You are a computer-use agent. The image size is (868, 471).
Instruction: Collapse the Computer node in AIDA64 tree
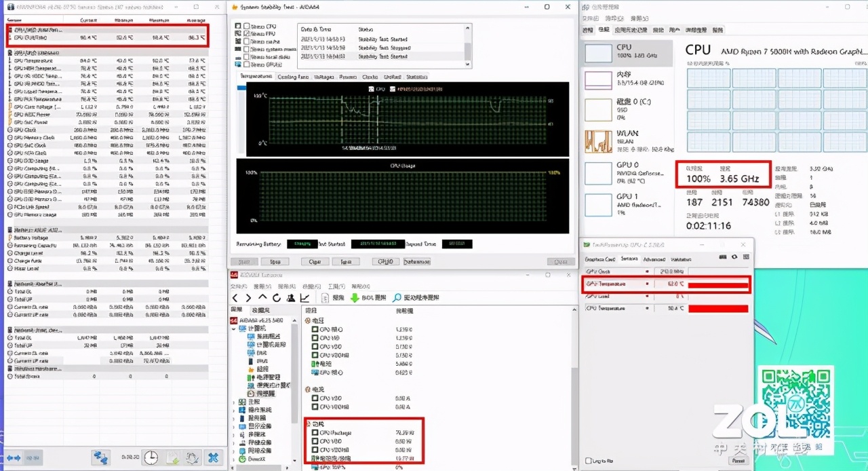pos(233,328)
